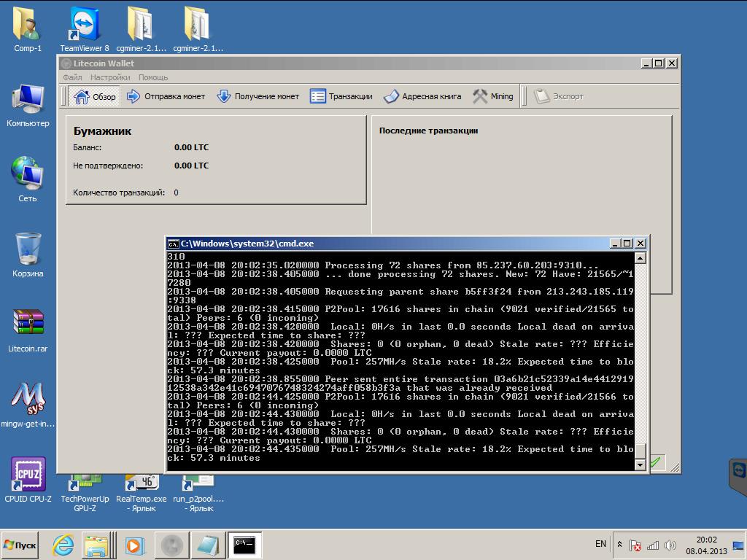The image size is (747, 560).
Task: Click the cmd window scroll down arrow
Action: 640,464
